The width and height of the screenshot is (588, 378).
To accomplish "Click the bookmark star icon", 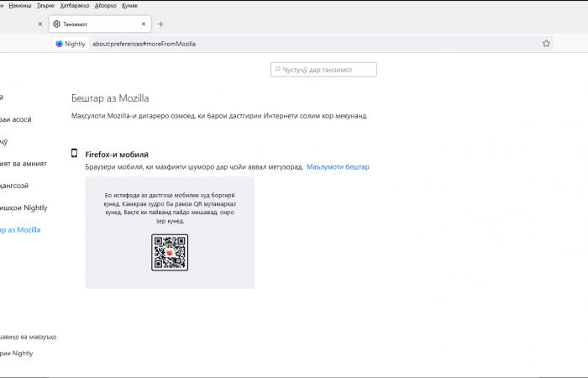I will pyautogui.click(x=546, y=44).
